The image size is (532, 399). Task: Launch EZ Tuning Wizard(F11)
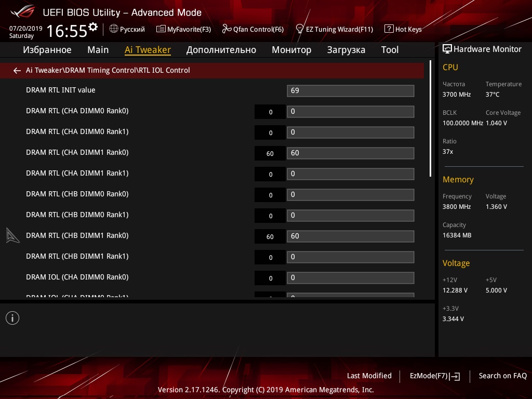339,30
